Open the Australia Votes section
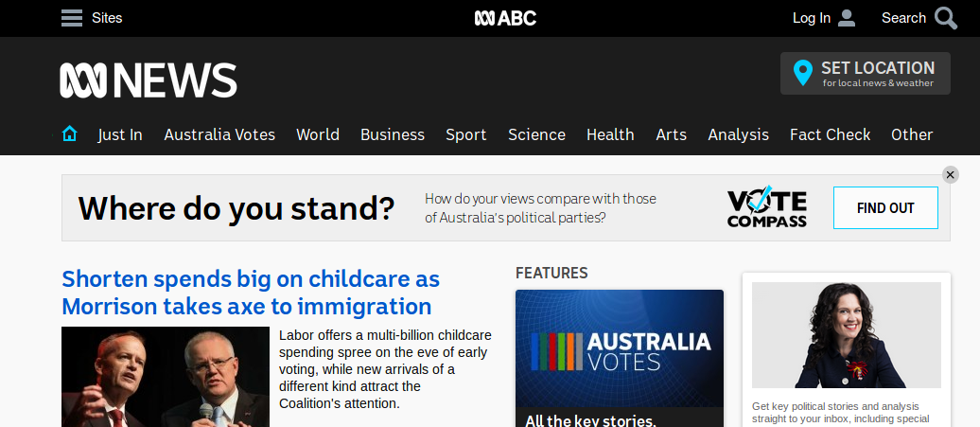 [219, 134]
